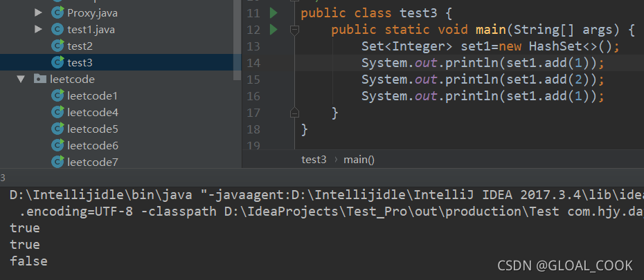
Task: Select test1.java in project tree
Action: click(91, 30)
